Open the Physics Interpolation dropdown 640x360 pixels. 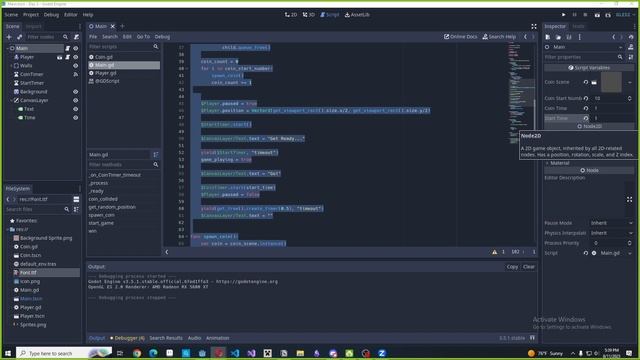[x=611, y=233]
